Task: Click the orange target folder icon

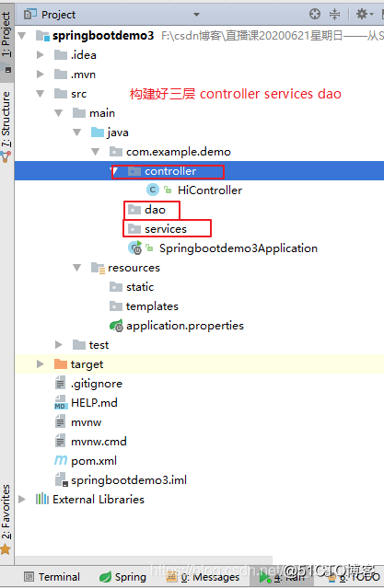Action: [x=61, y=363]
